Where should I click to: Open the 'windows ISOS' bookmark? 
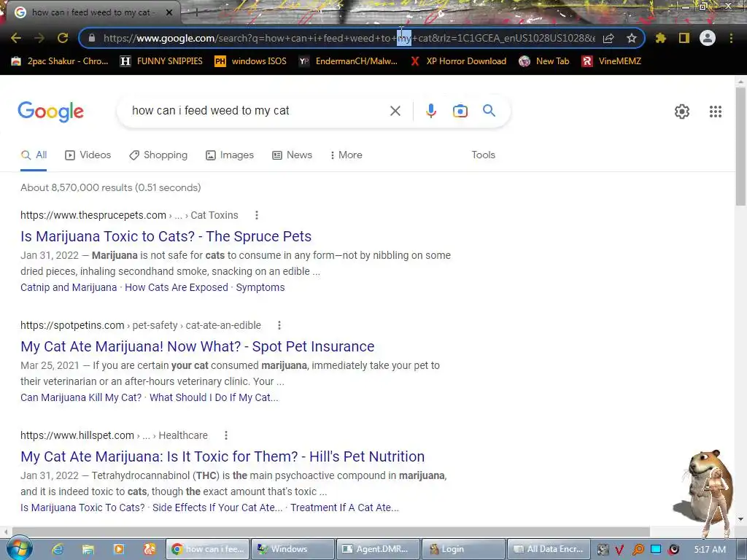(x=251, y=61)
